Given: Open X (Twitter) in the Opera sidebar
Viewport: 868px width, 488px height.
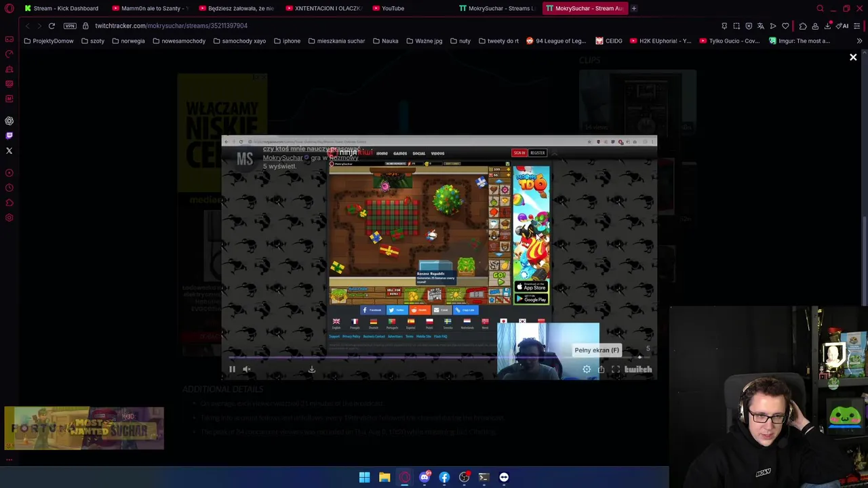Looking at the screenshot, I should coord(9,150).
